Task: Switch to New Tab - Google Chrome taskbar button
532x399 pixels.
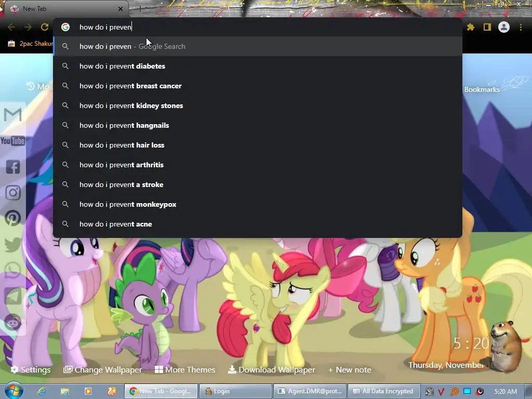Action: (x=161, y=391)
